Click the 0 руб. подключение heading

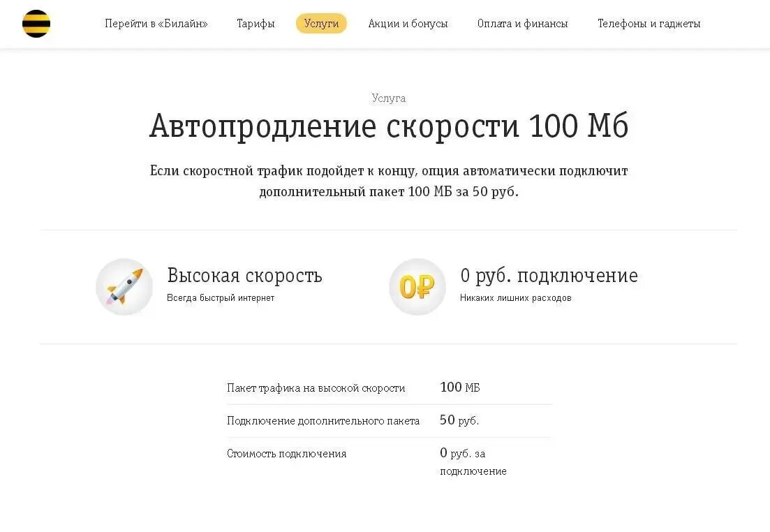tap(549, 276)
